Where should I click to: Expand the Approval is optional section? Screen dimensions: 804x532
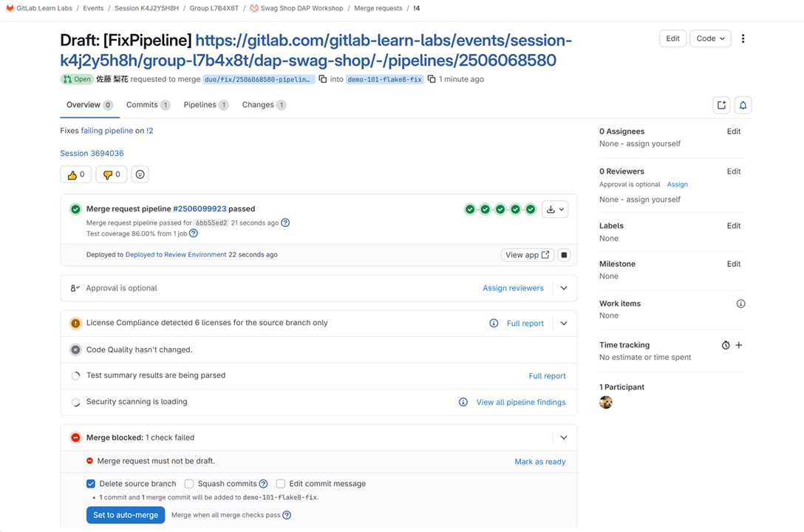coord(564,288)
